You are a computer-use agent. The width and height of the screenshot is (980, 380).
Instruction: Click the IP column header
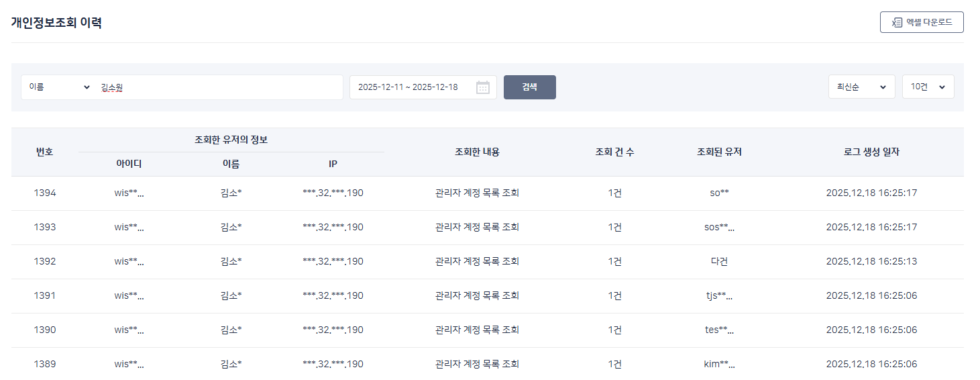[x=333, y=164]
